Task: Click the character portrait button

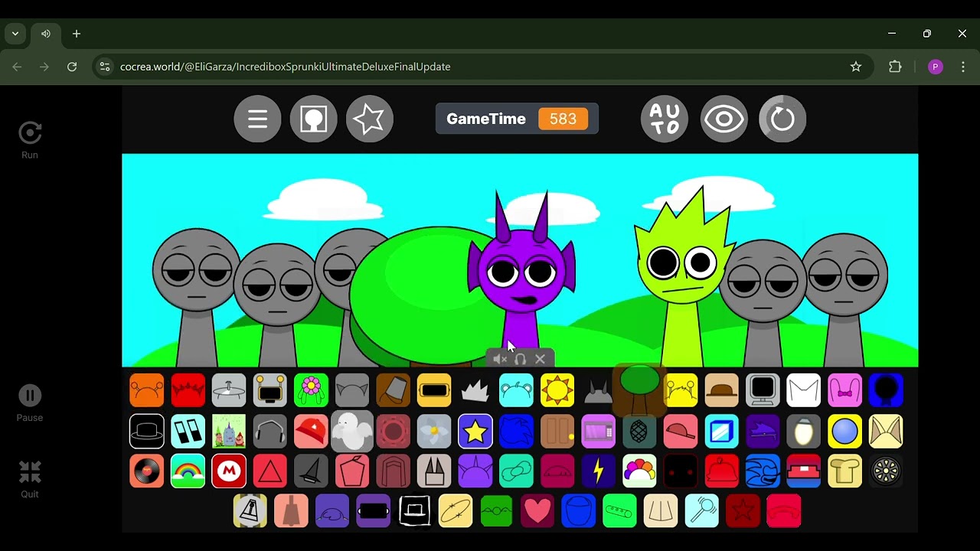Action: 313,119
